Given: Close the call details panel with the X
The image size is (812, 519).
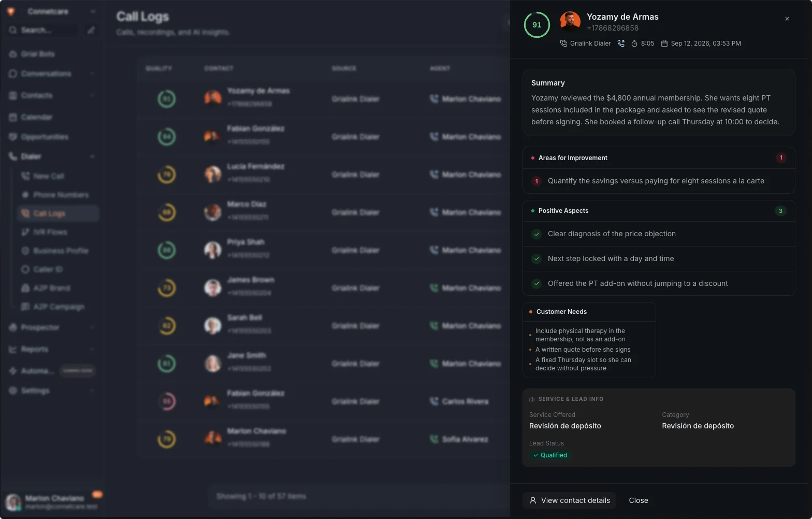Looking at the screenshot, I should 787,19.
